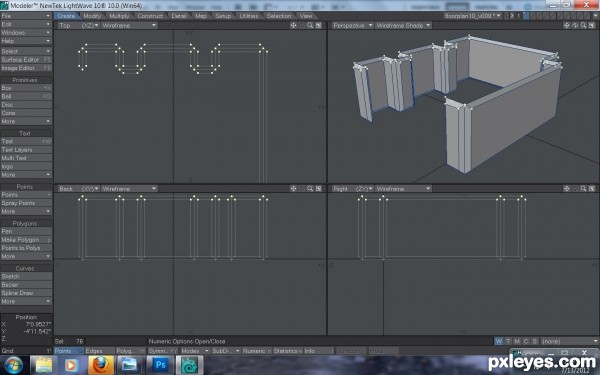Toggle Symmetry mode on the bottom bar
The image size is (600, 375).
coord(162,351)
